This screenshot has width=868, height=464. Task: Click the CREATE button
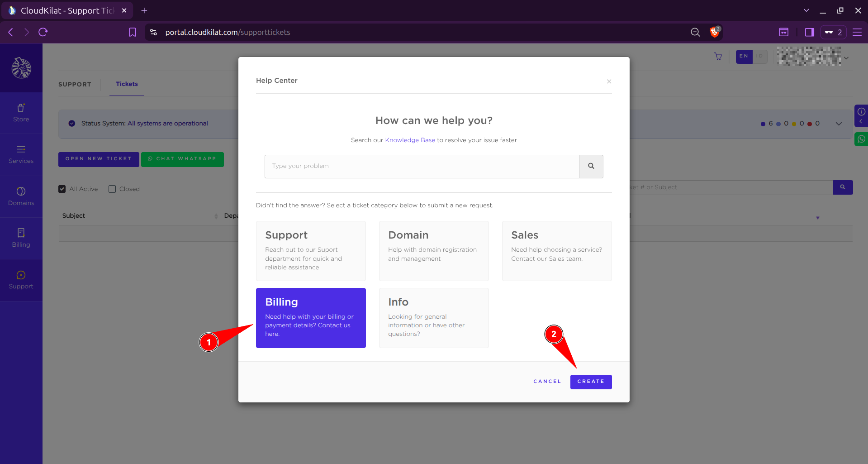[x=591, y=382]
